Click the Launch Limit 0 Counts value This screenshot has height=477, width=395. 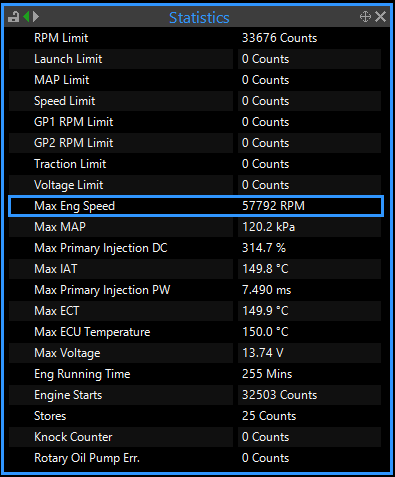pyautogui.click(x=265, y=59)
